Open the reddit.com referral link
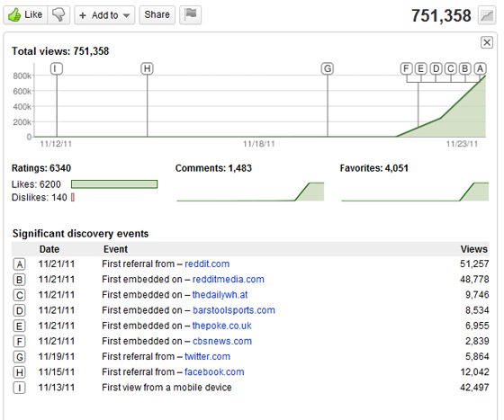The height and width of the screenshot is (420, 504). [x=207, y=264]
